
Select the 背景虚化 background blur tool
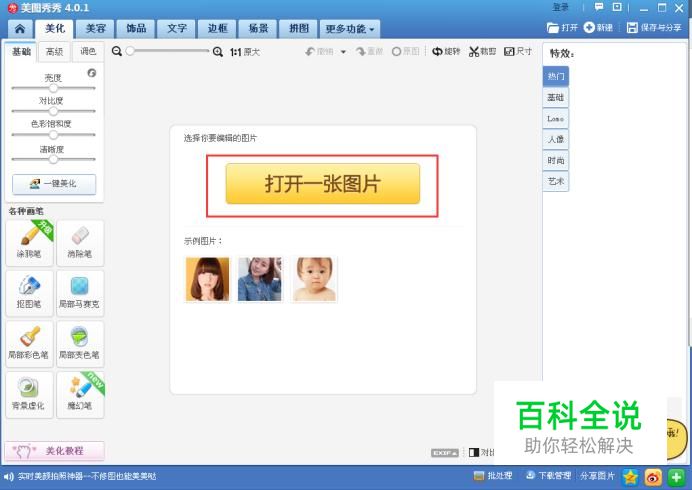pyautogui.click(x=29, y=395)
